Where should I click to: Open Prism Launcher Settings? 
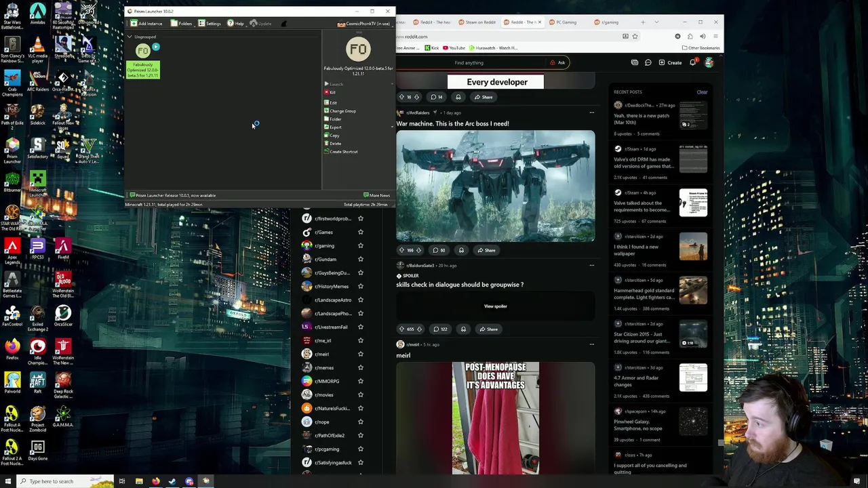coord(210,24)
